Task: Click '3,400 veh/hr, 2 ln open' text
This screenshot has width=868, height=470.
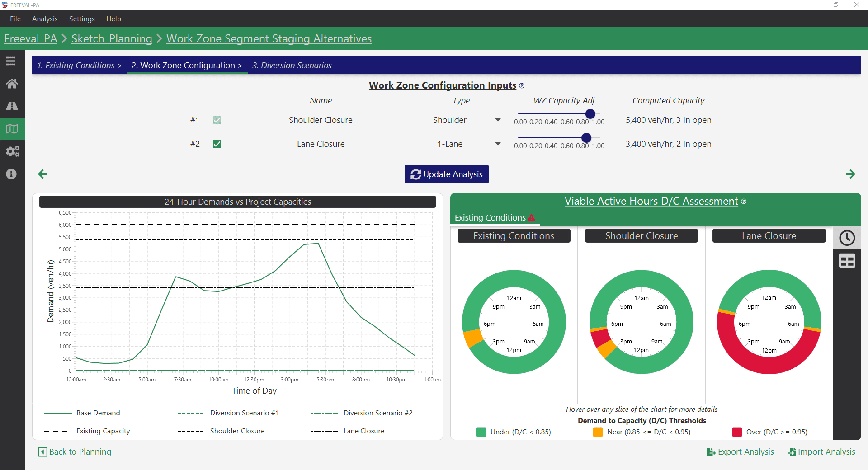Action: [x=668, y=144]
